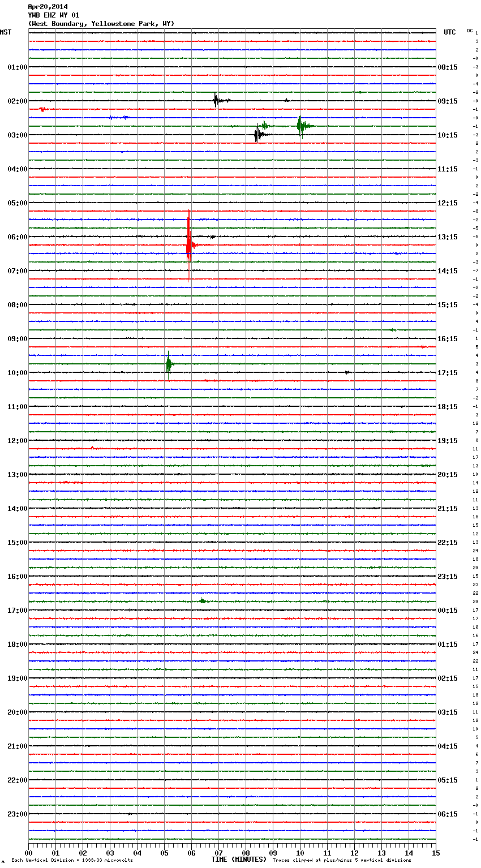
Task: Select the 08:00 MST time label
Action: click(18, 304)
